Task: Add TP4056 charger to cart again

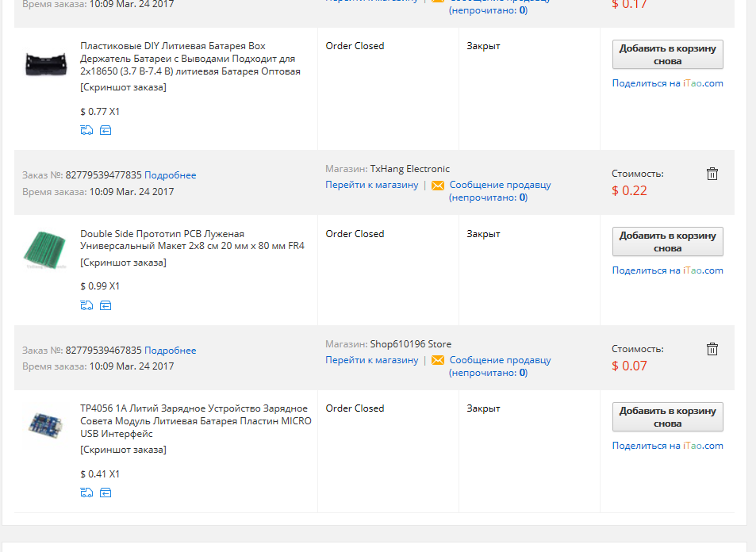Action: tap(667, 417)
